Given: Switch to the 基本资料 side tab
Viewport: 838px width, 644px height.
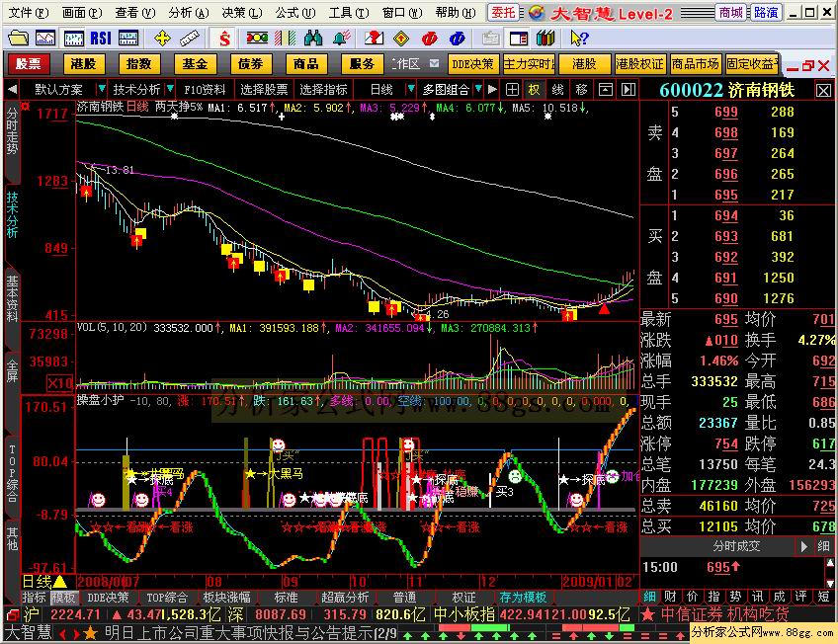Looking at the screenshot, I should tap(12, 298).
